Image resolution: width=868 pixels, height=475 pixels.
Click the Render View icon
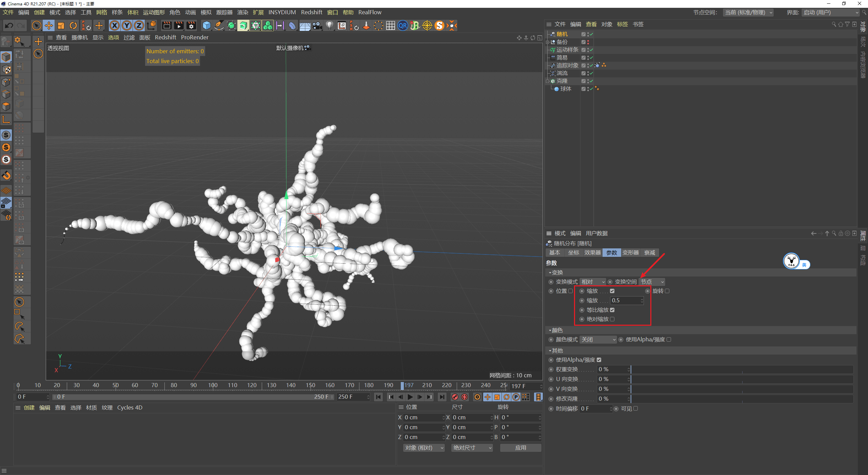(166, 25)
